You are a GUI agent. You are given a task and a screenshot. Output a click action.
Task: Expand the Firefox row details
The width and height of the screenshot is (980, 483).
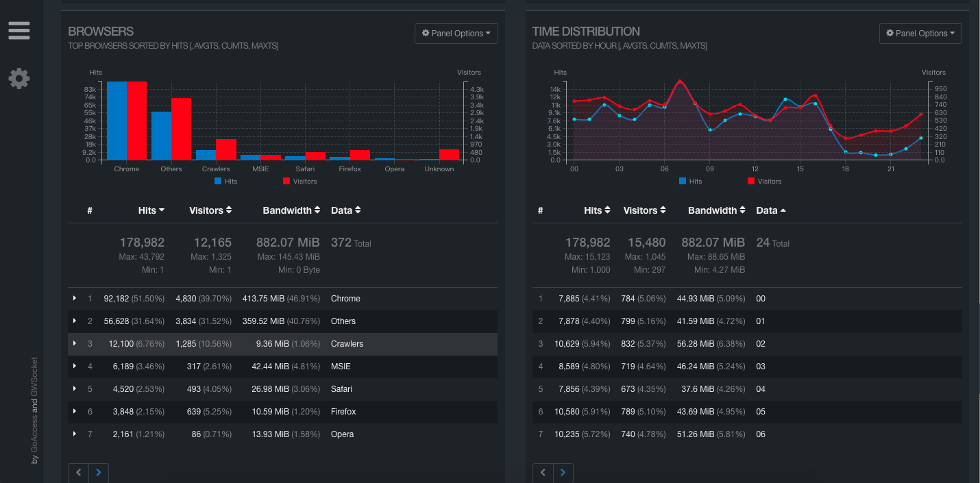coord(75,412)
